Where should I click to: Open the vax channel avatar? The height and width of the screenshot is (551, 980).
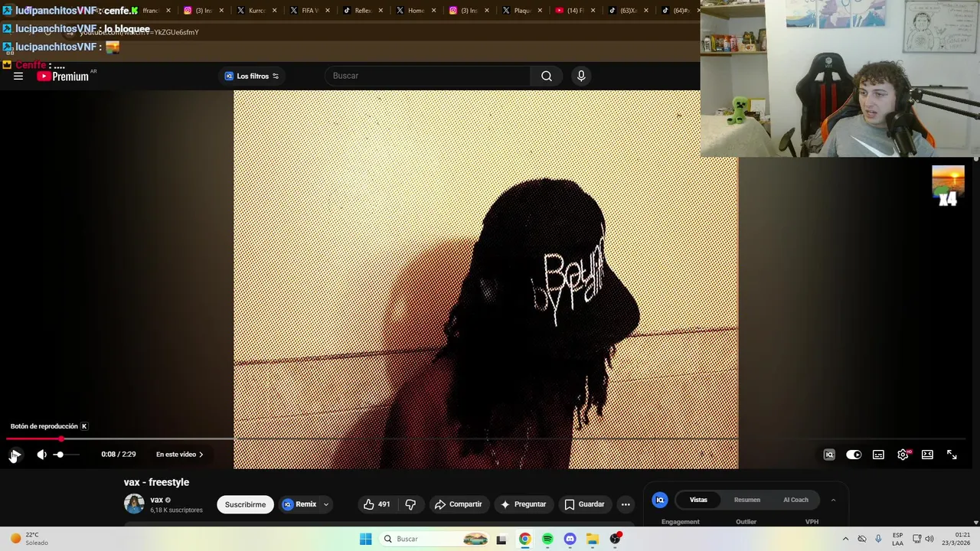pos(134,504)
